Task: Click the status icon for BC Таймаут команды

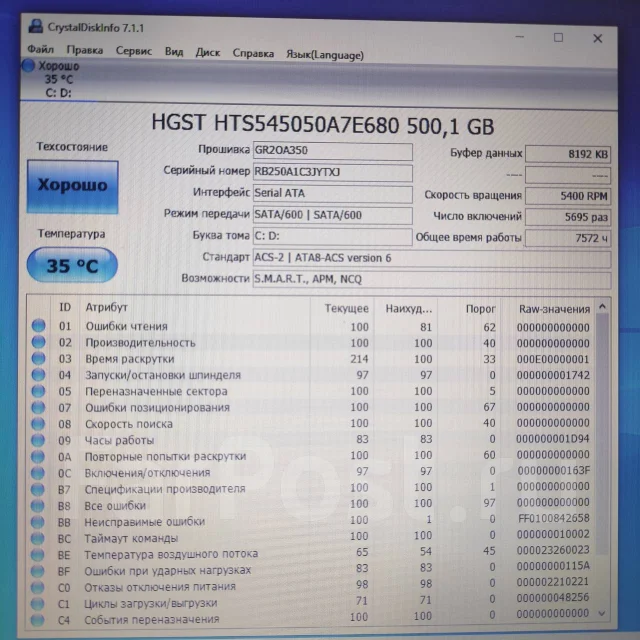Action: click(37, 538)
